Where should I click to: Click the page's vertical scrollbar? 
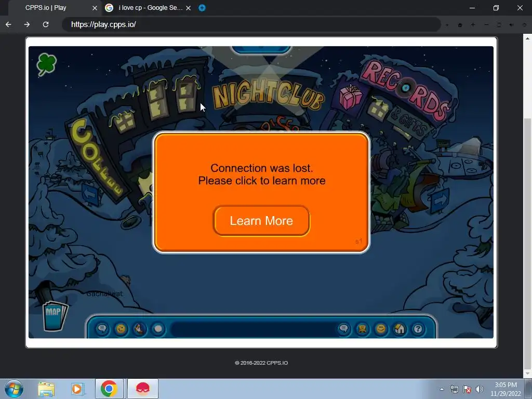click(x=527, y=243)
